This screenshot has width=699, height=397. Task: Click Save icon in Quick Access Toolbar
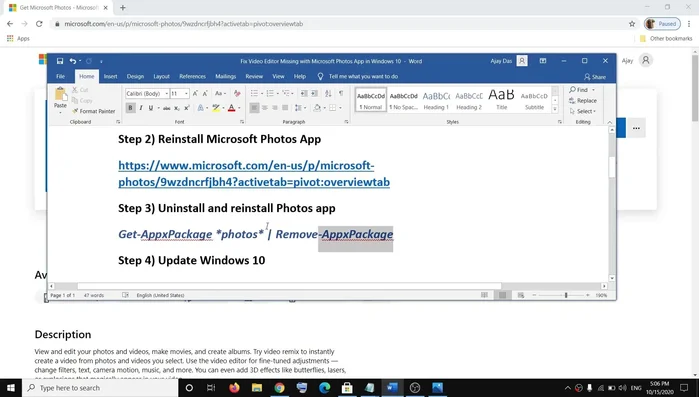click(60, 61)
